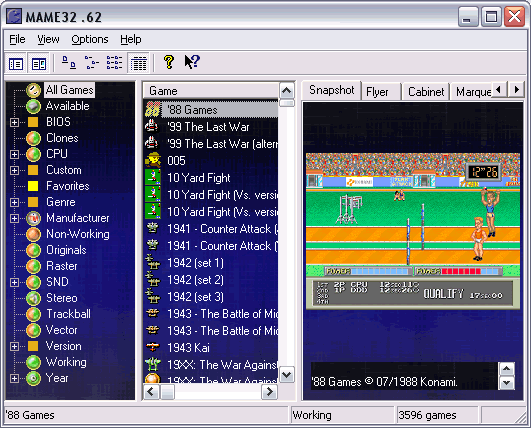Screen dimensions: 531x428
Task: Expand the CPU folder node
Action: pos(14,154)
